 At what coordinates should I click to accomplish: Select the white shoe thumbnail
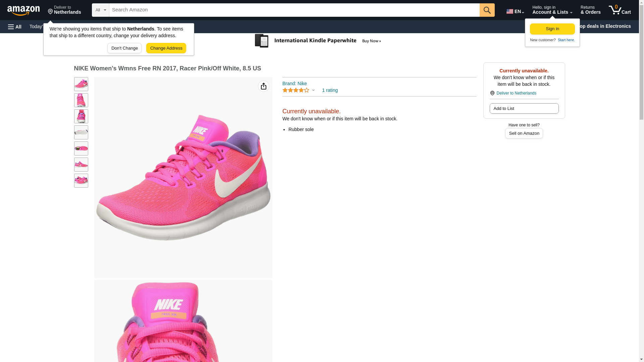coord(81,132)
